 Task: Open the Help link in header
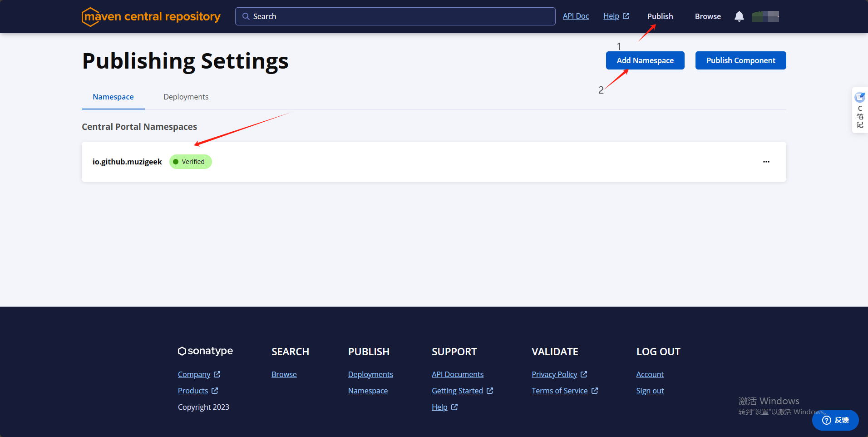616,16
